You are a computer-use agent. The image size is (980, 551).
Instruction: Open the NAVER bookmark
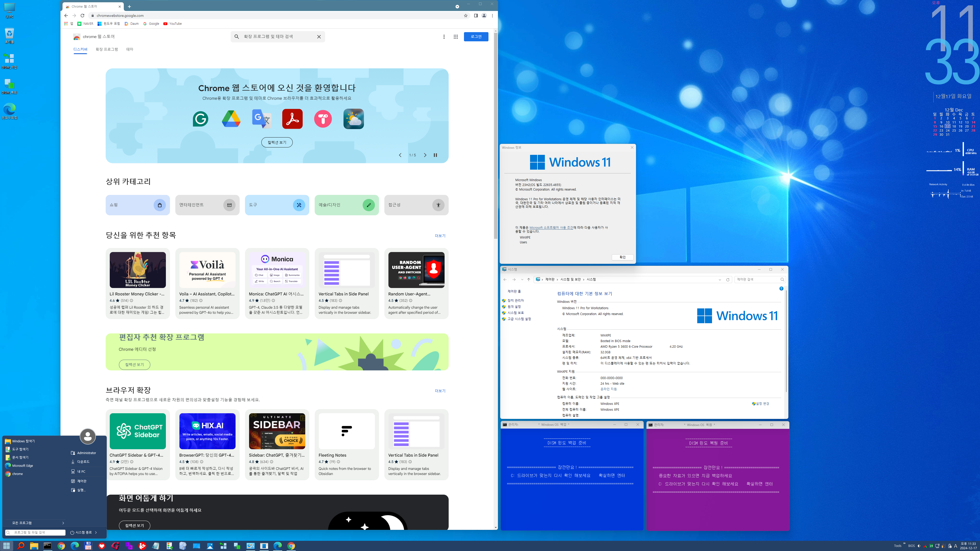(85, 23)
